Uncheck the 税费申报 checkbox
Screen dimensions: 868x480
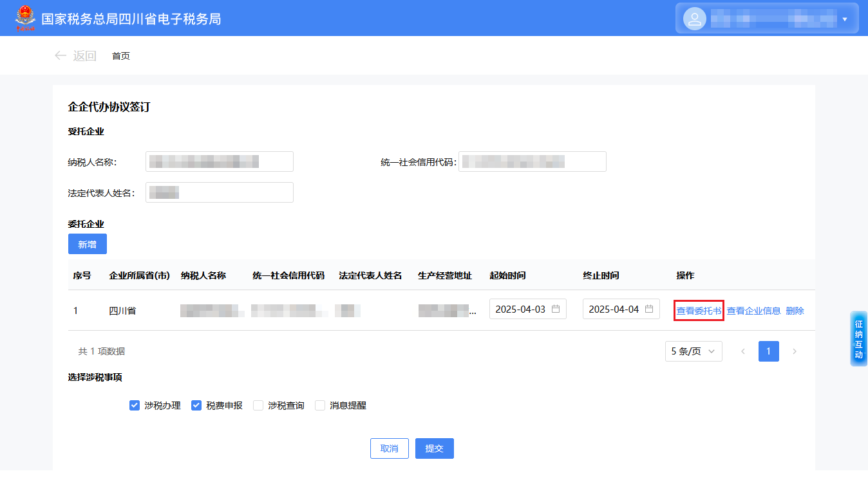pos(196,405)
